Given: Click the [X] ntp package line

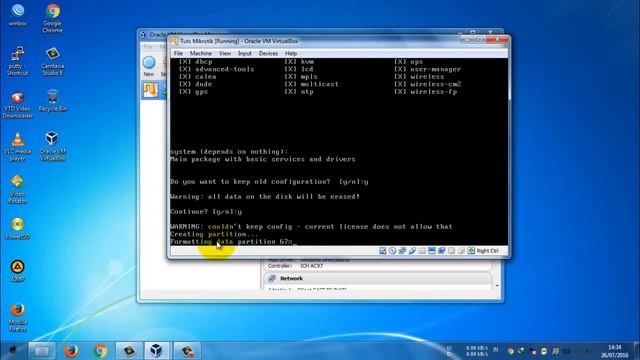Looking at the screenshot, I should point(299,92).
